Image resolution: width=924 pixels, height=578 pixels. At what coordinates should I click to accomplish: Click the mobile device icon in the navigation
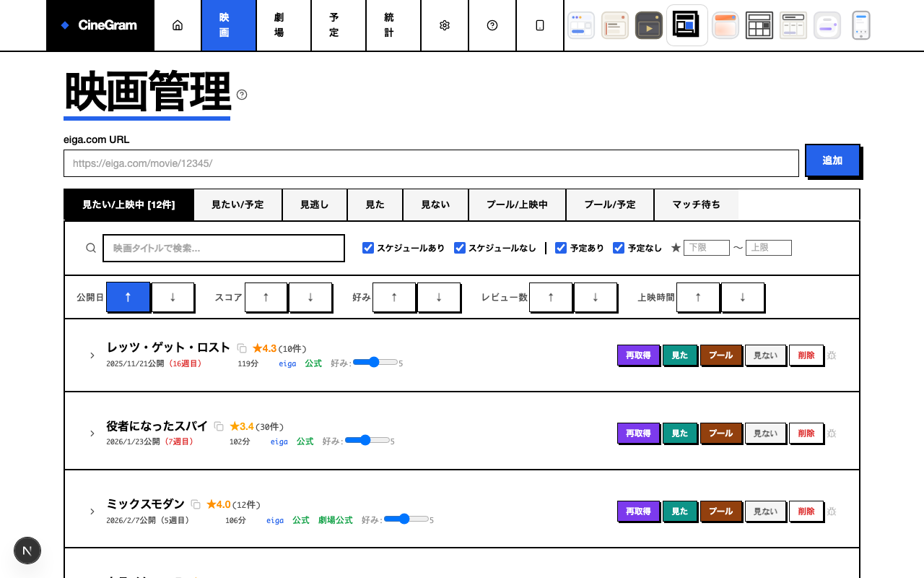point(540,25)
